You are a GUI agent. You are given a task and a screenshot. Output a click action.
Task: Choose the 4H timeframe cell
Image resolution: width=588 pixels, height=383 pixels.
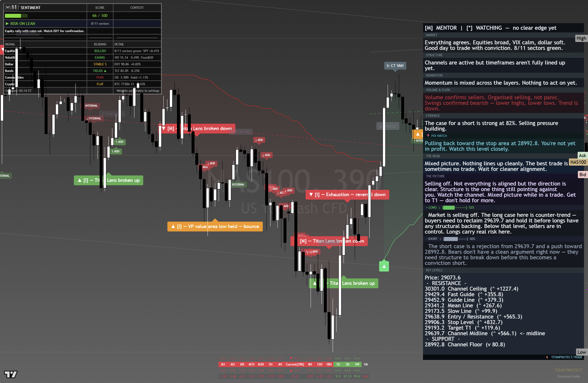click(280, 364)
